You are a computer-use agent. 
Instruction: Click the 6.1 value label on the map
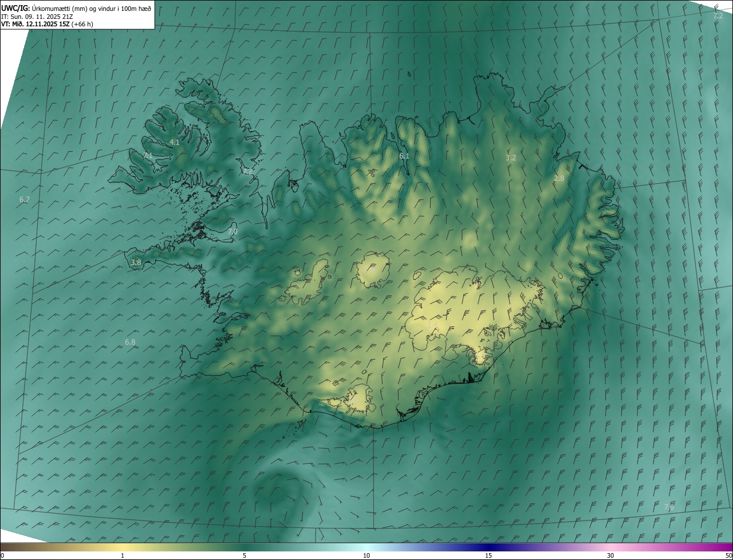(x=404, y=156)
